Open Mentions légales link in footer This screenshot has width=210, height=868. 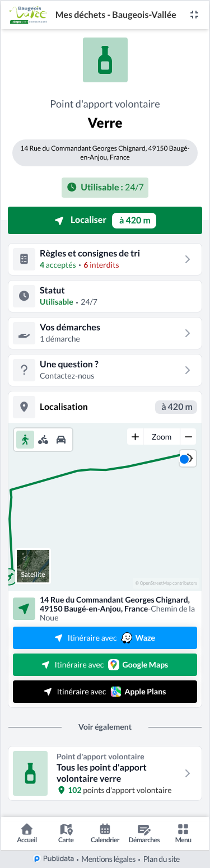pyautogui.click(x=109, y=859)
